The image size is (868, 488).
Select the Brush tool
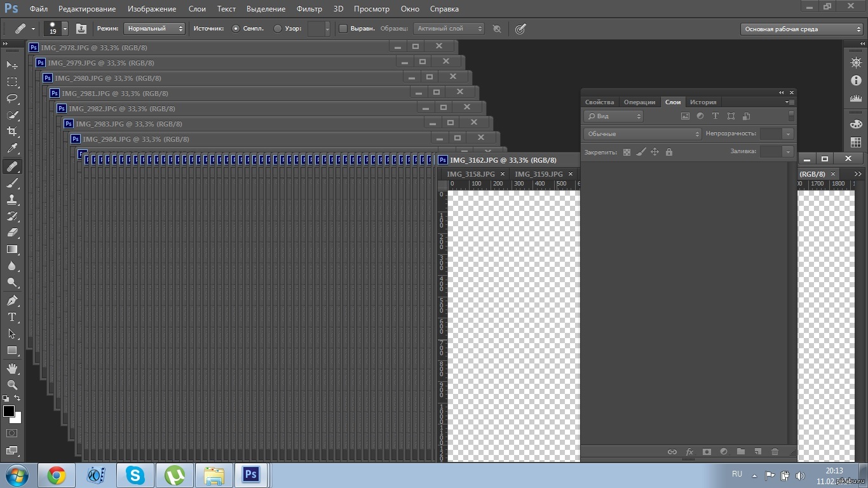click(12, 183)
